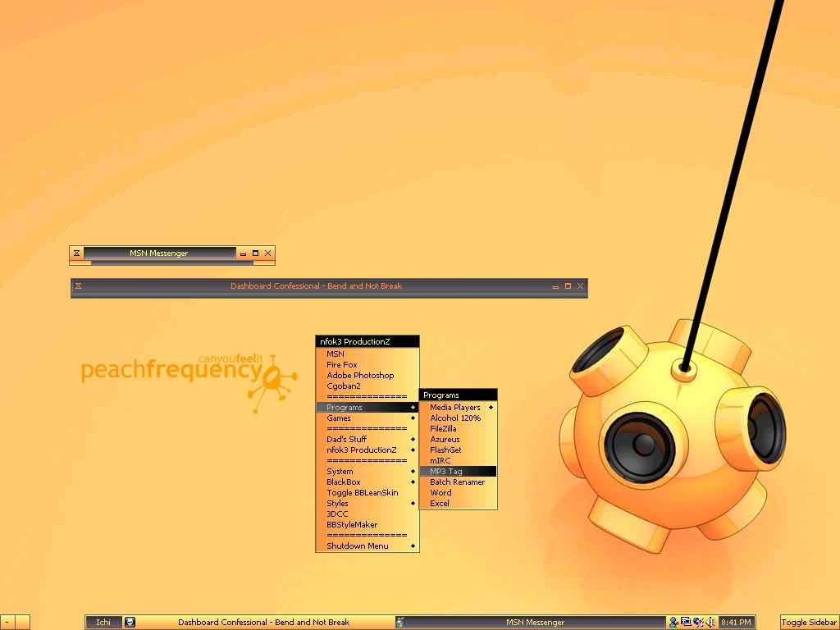Click the System label in the menu
Screen dimensions: 840x630
[x=340, y=472]
